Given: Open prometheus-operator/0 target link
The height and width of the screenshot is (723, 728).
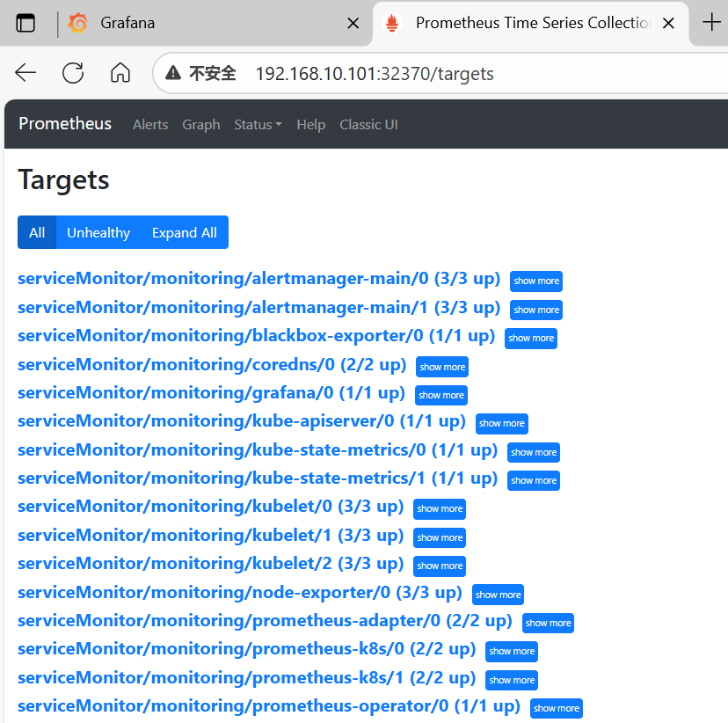Looking at the screenshot, I should [269, 706].
